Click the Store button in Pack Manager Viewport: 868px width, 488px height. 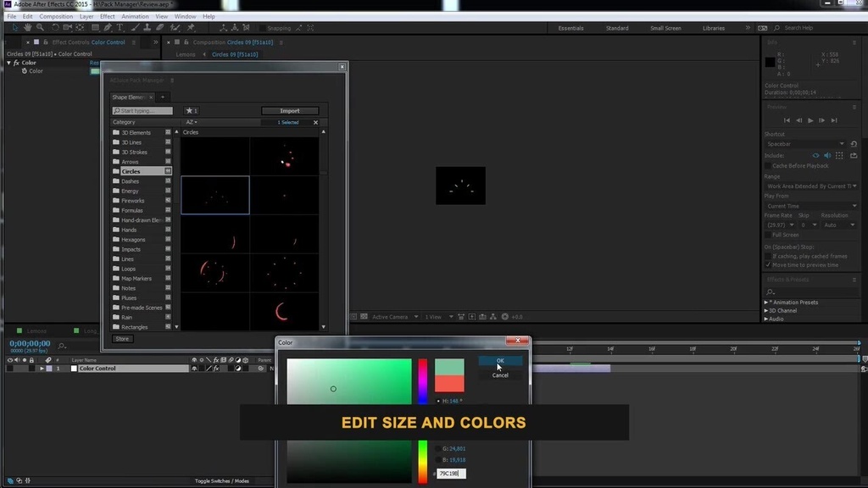(x=122, y=339)
